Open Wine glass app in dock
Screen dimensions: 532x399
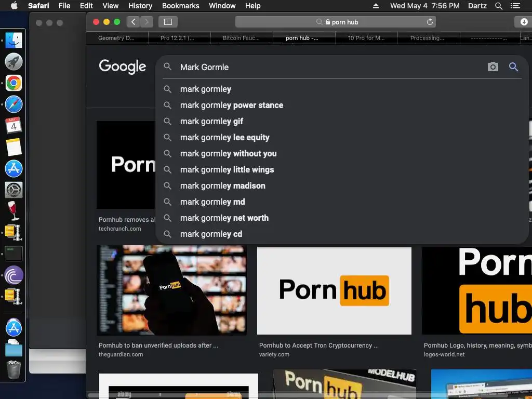pyautogui.click(x=14, y=211)
